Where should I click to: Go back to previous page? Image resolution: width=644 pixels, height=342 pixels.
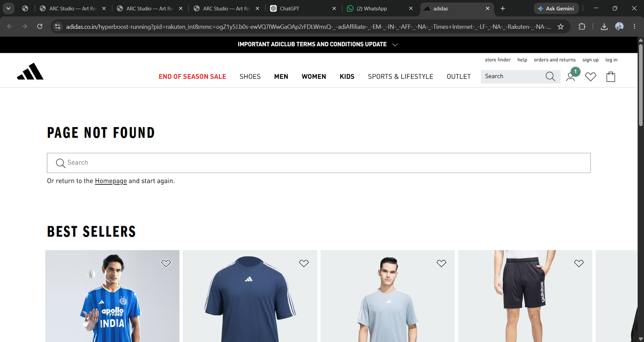pos(10,27)
